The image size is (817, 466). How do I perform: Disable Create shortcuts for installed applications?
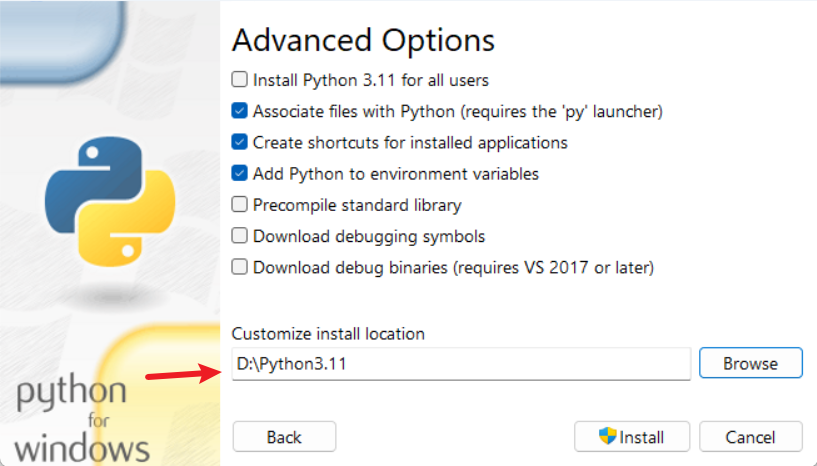tap(239, 142)
